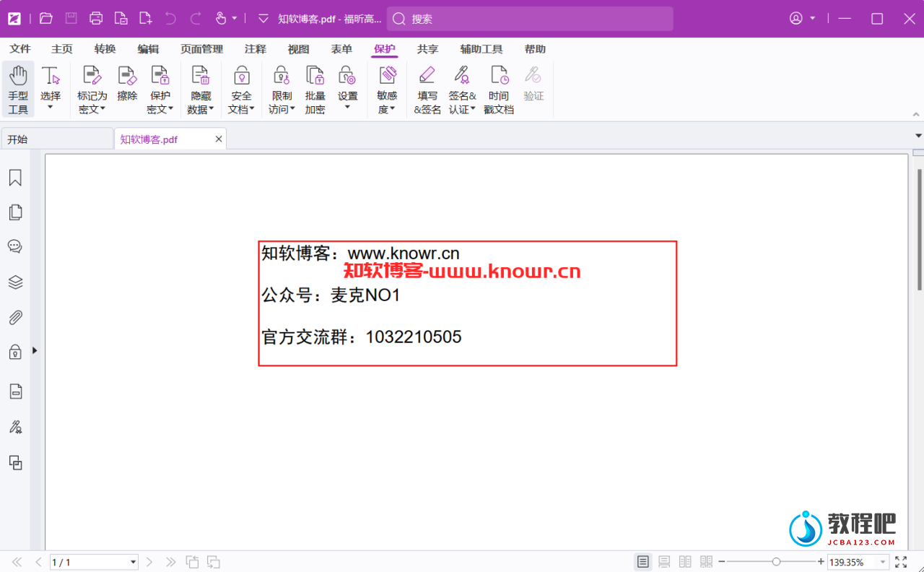Switch to the Start (开始) document tab
This screenshot has width=924, height=572.
[57, 139]
